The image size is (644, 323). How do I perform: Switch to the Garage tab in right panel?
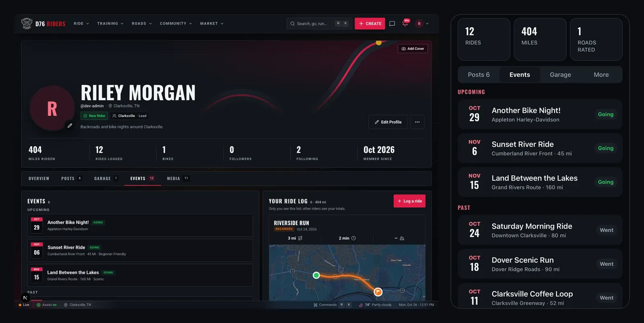pyautogui.click(x=560, y=75)
